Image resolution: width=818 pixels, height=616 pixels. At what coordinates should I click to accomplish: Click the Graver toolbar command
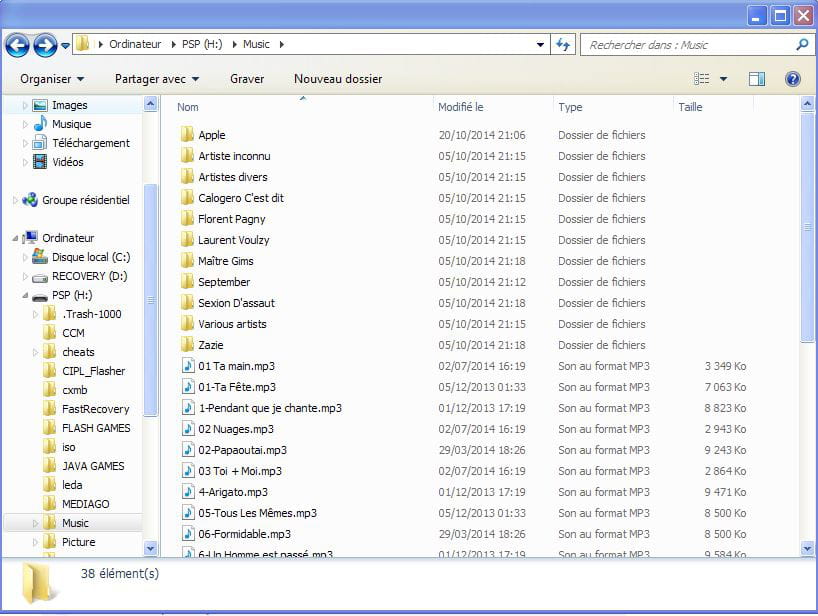tap(247, 79)
